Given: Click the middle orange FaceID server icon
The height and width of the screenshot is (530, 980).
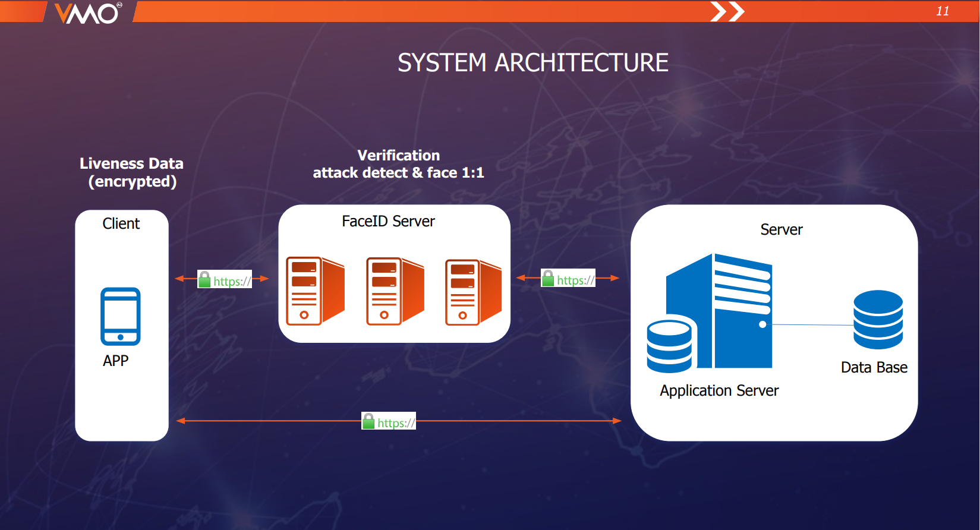Looking at the screenshot, I should 395,291.
